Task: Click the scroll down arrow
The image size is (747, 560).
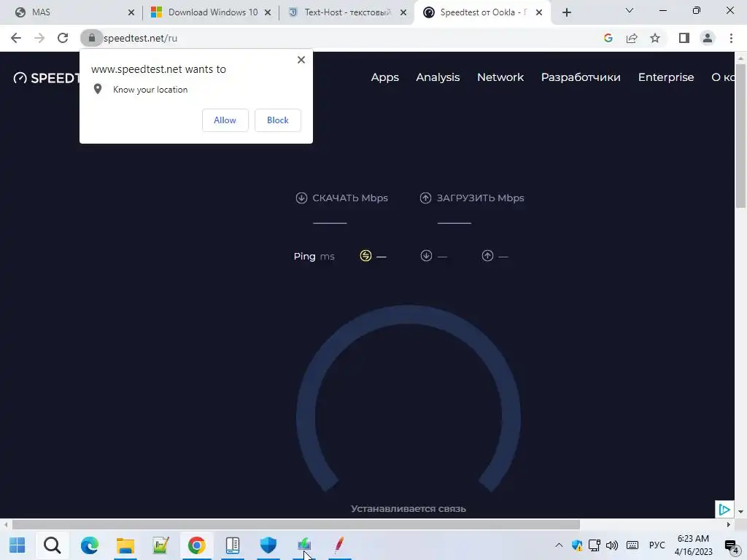Action: [740, 512]
